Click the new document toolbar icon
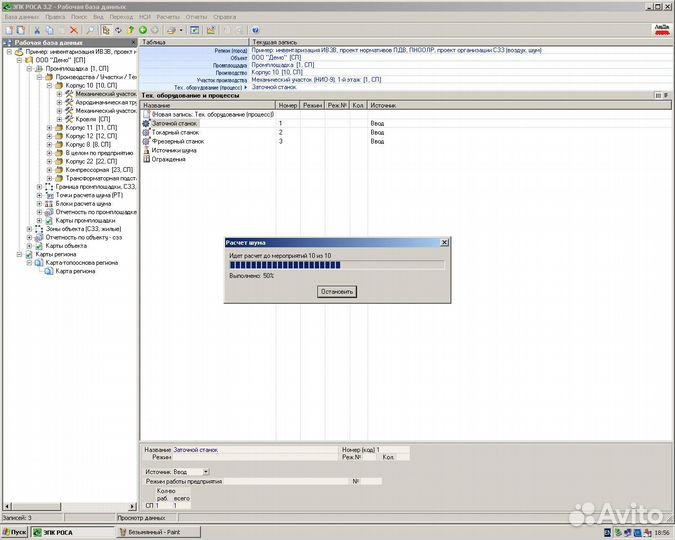Screen dimensions: 675x540 pyautogui.click(x=8, y=30)
